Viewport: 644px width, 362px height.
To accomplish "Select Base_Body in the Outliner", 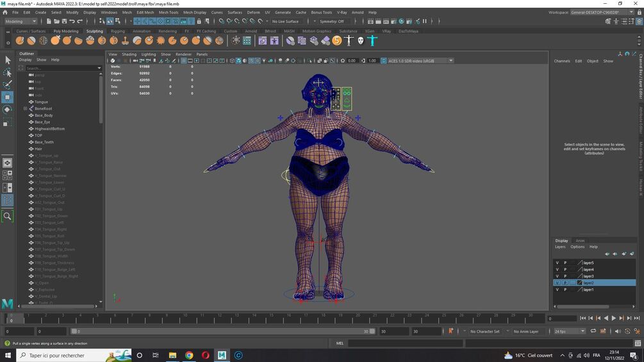I will (x=44, y=115).
